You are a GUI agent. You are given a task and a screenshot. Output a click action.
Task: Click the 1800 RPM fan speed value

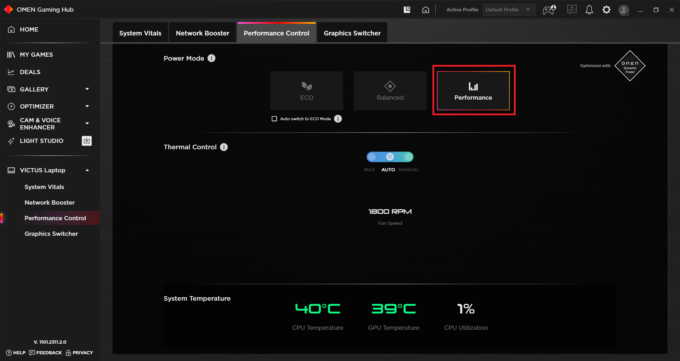click(390, 212)
